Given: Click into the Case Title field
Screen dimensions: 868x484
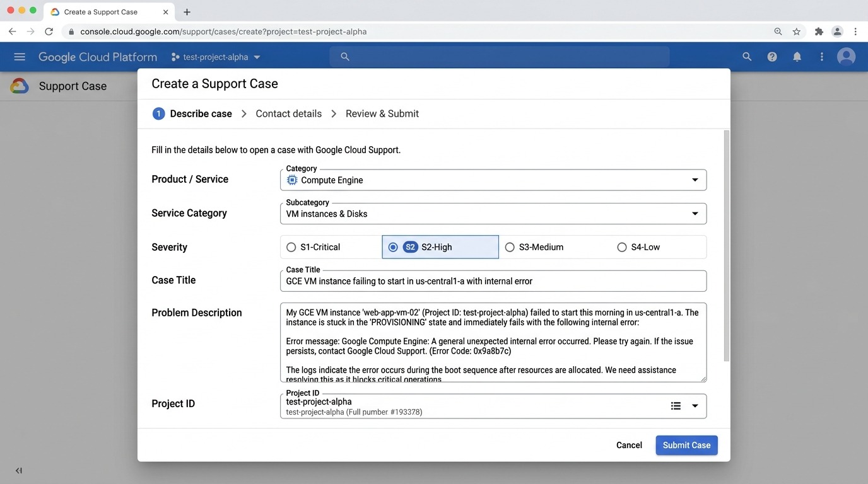Looking at the screenshot, I should (x=493, y=281).
